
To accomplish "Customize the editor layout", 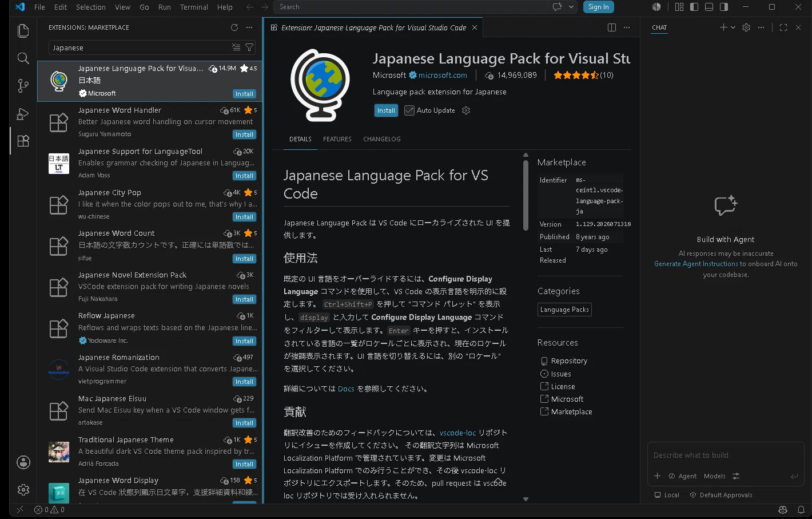I will coord(679,7).
